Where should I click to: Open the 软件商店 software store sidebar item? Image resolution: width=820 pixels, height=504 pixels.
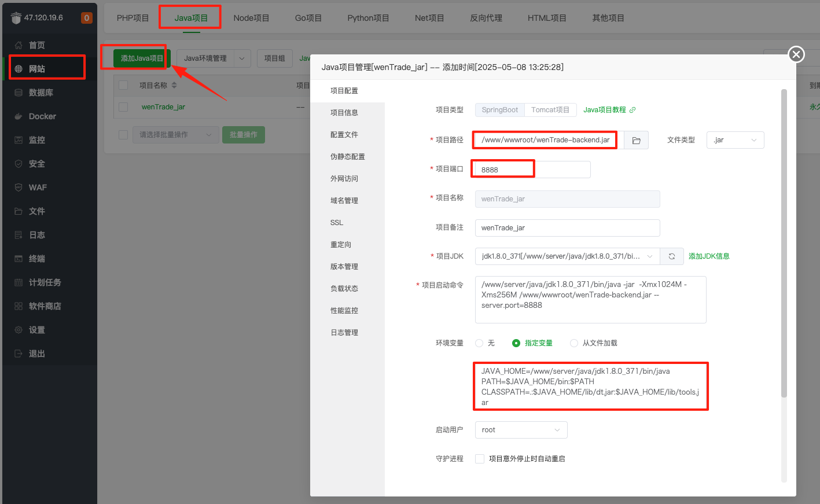coord(50,306)
